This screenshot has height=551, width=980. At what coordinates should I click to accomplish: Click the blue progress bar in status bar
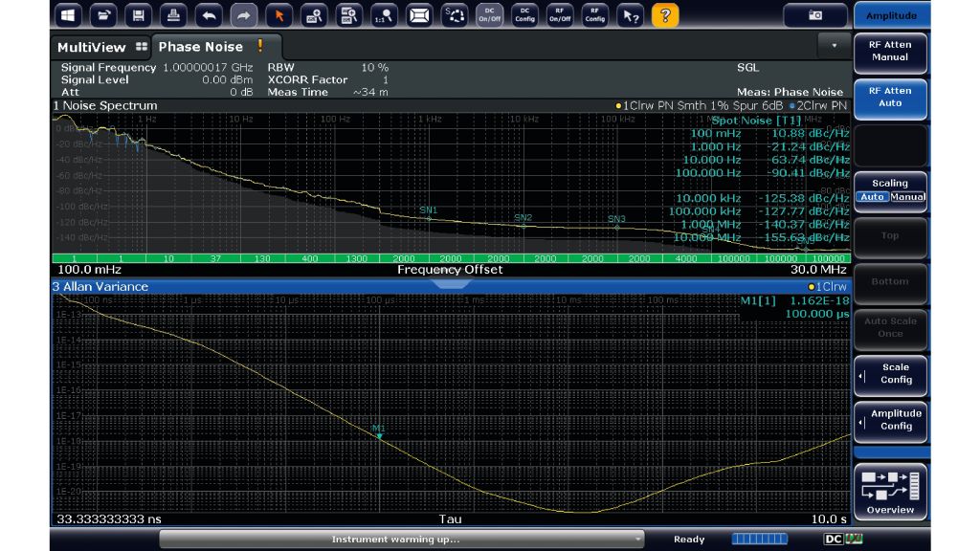[759, 540]
